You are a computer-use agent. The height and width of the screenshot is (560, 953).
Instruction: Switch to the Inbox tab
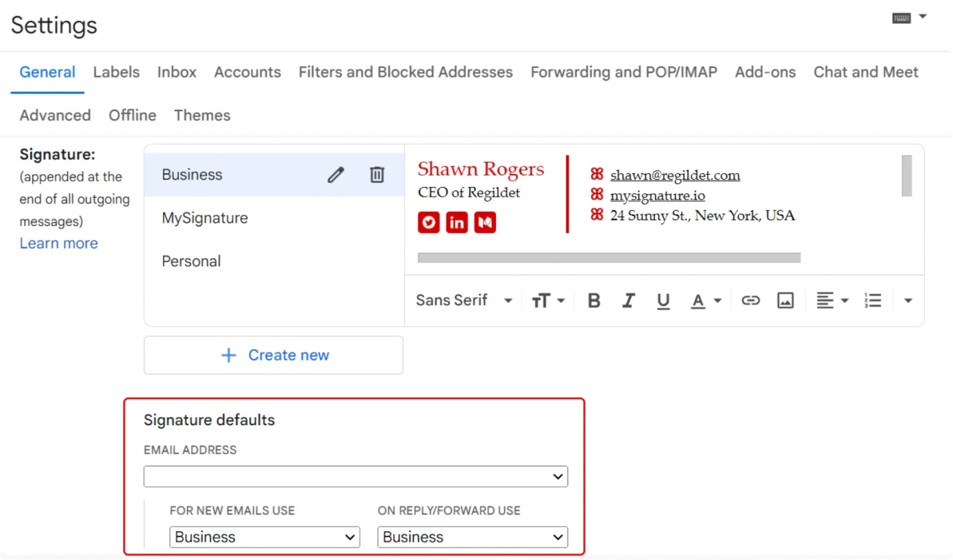177,72
